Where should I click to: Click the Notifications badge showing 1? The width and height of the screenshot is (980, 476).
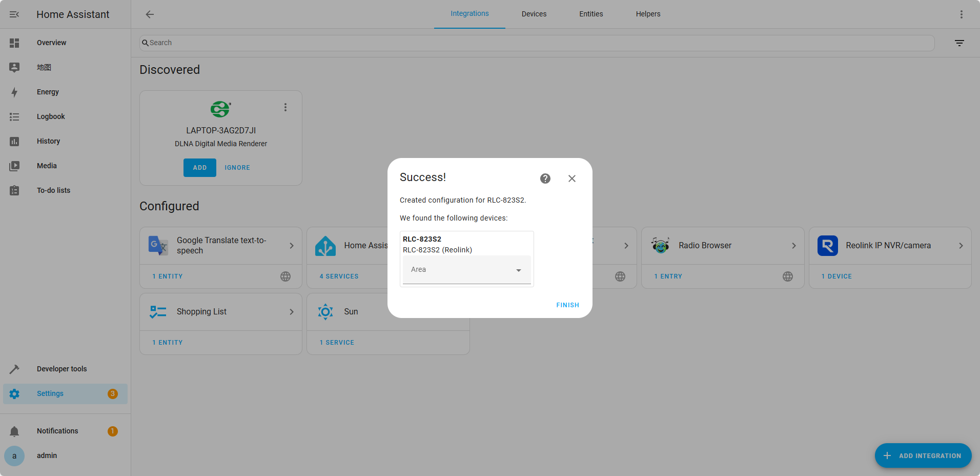(x=113, y=431)
